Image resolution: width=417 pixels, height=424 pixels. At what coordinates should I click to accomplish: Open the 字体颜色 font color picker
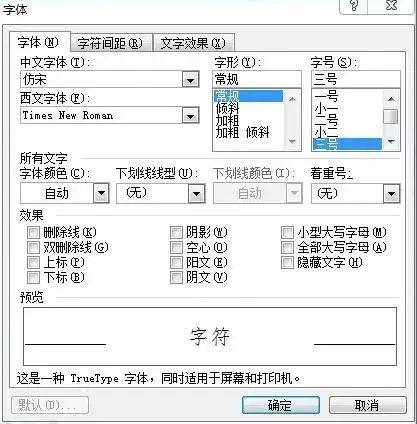101,193
